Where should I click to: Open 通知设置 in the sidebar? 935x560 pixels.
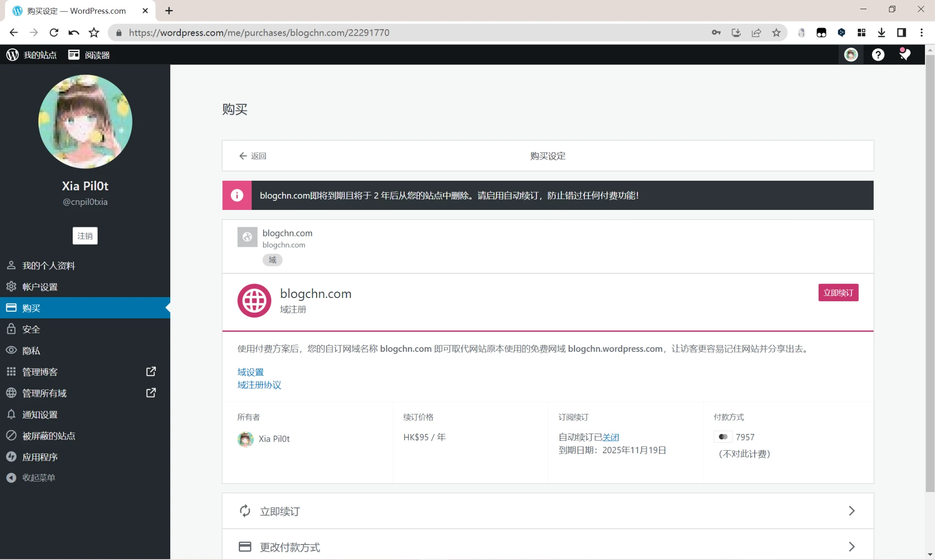pyautogui.click(x=40, y=414)
